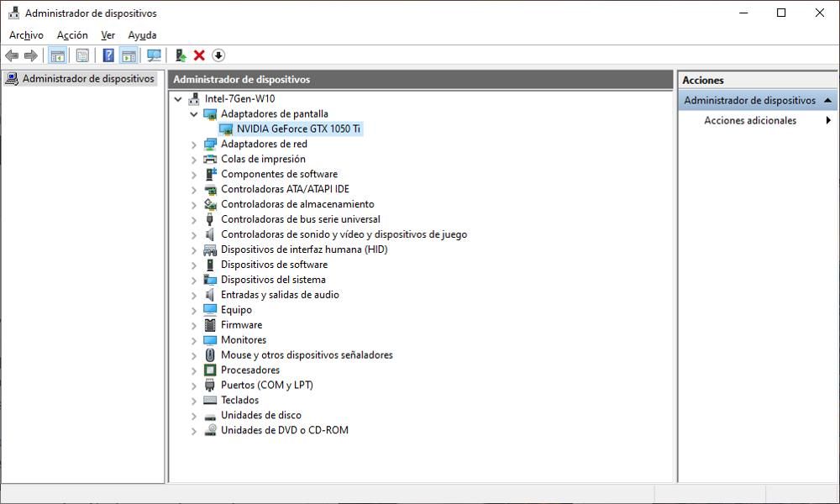This screenshot has width=840, height=504.
Task: Expand the Dispositivos de software node
Action: pos(194,265)
